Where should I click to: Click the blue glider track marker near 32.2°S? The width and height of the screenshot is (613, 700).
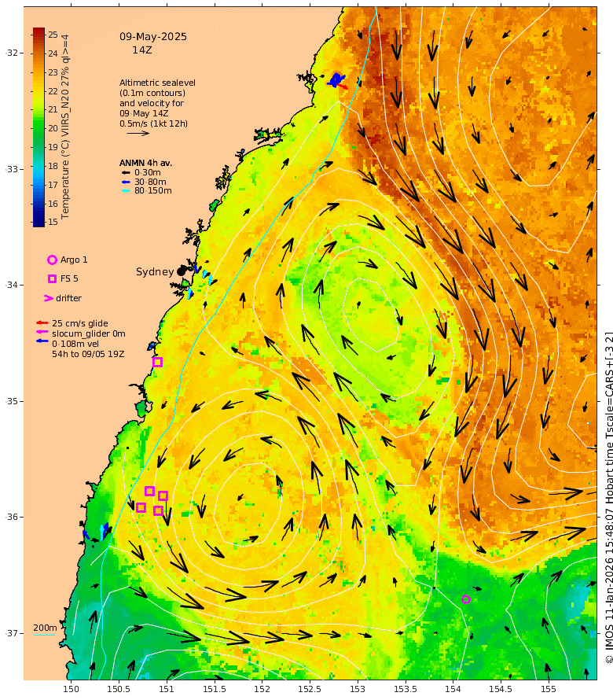[x=335, y=80]
